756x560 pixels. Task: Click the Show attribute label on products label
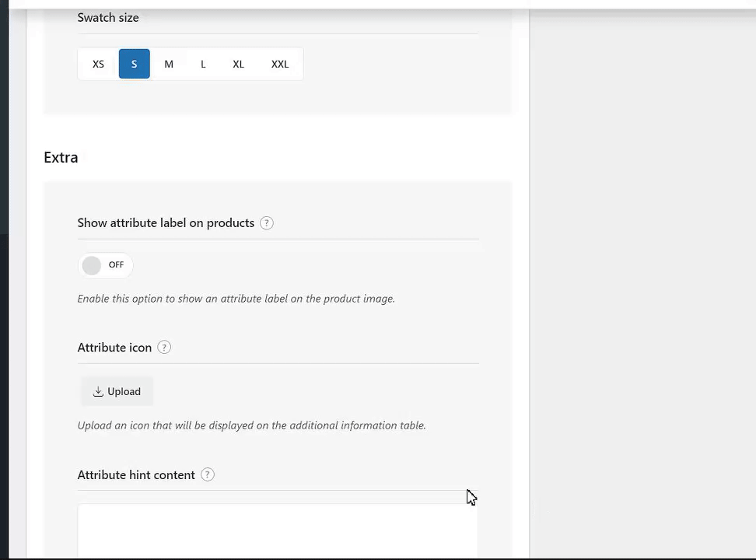(166, 223)
